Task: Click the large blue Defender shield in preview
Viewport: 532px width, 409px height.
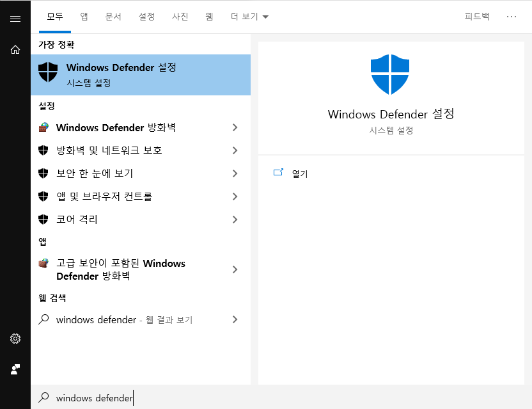Action: tap(390, 74)
